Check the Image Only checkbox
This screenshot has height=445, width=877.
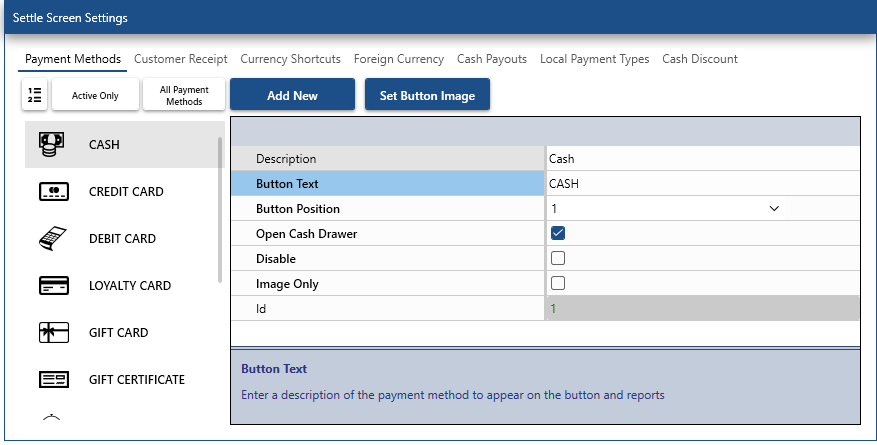point(558,284)
